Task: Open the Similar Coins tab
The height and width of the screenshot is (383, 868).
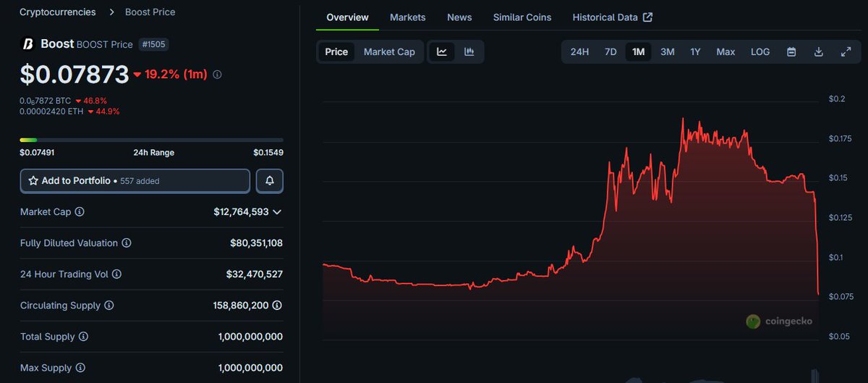Action: (522, 17)
